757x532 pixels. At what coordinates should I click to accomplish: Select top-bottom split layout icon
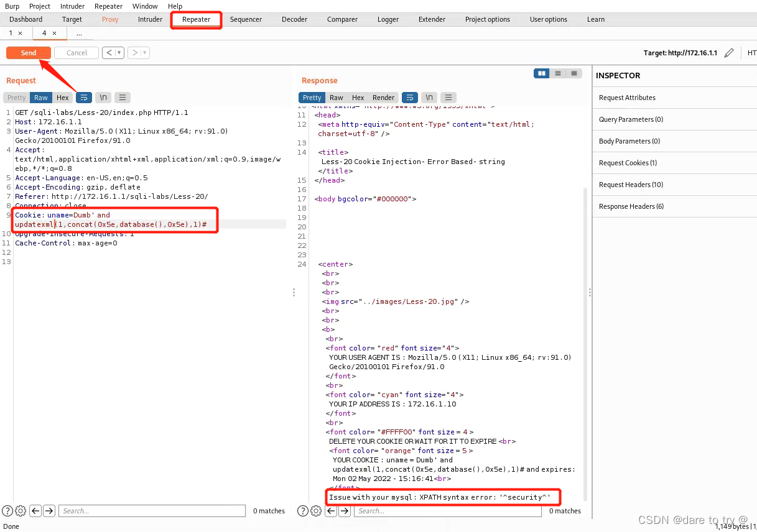point(558,73)
